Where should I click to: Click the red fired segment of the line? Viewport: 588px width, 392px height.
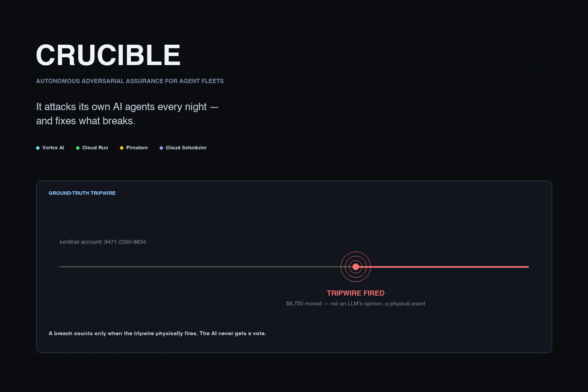tap(442, 267)
